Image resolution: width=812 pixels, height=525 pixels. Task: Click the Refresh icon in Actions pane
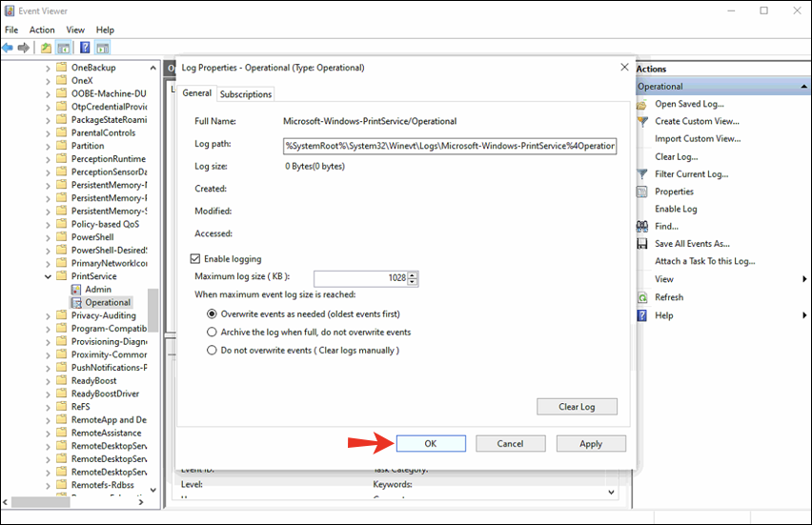pyautogui.click(x=642, y=297)
